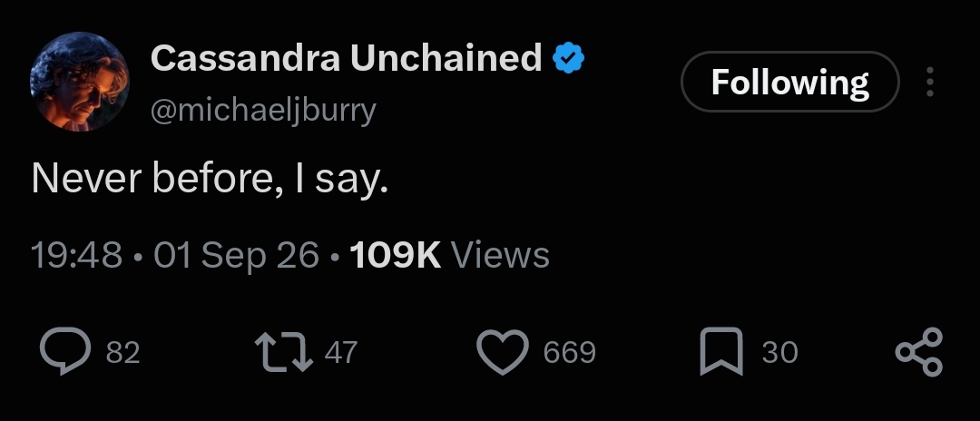Bookmark the post with the bookmark icon
980x421 pixels.
[x=721, y=352]
